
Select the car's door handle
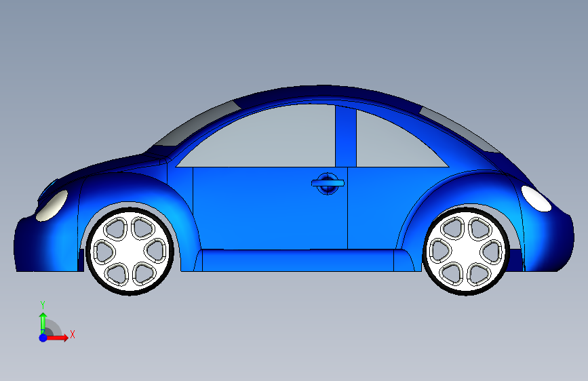click(328, 183)
